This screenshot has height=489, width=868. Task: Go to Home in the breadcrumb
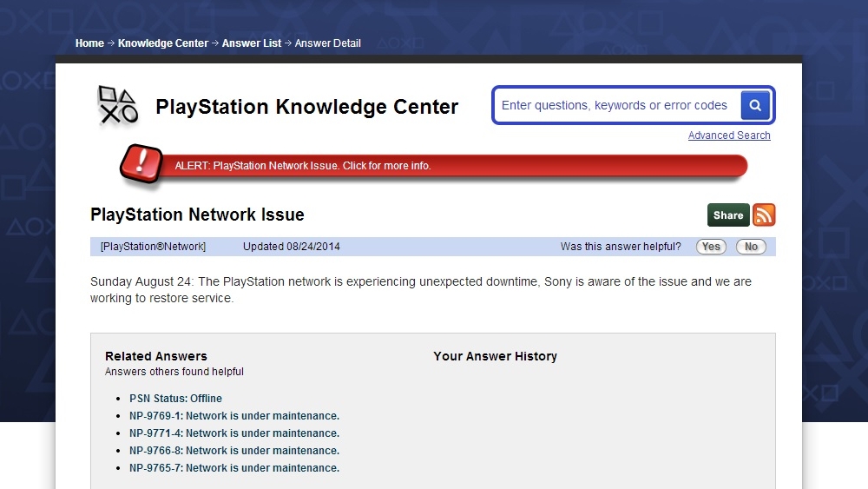[x=89, y=43]
